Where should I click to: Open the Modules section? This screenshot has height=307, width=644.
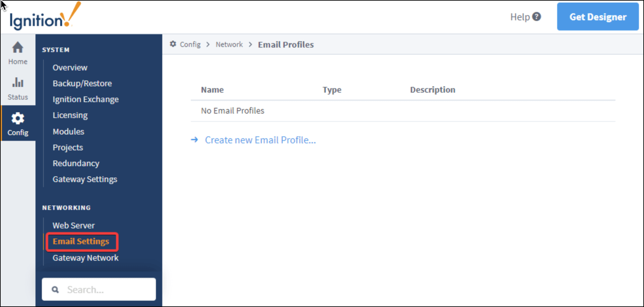pos(68,131)
